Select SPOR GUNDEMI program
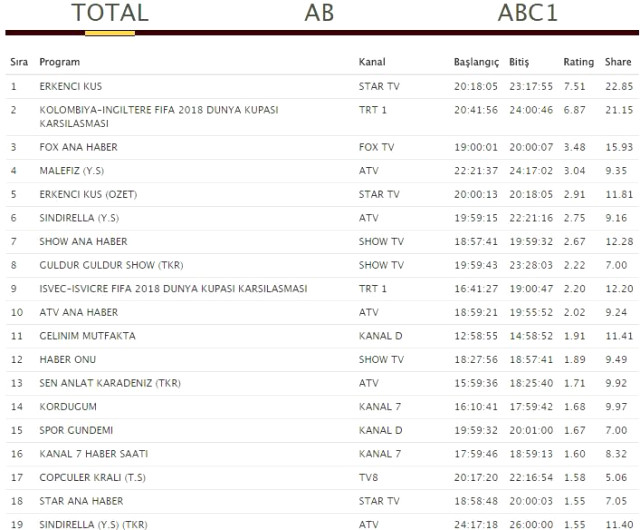 point(76,430)
